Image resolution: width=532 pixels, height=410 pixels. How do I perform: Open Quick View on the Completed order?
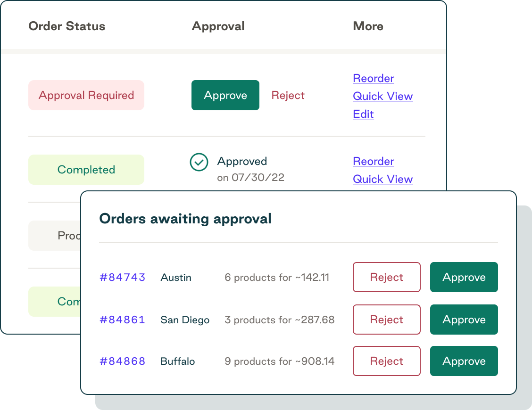pos(382,179)
